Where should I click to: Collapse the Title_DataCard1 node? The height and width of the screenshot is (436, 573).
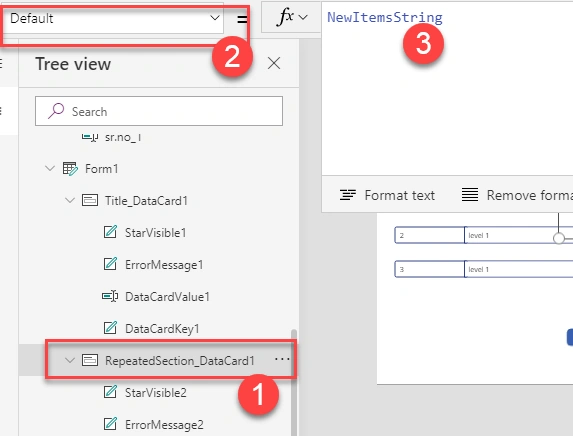(69, 200)
